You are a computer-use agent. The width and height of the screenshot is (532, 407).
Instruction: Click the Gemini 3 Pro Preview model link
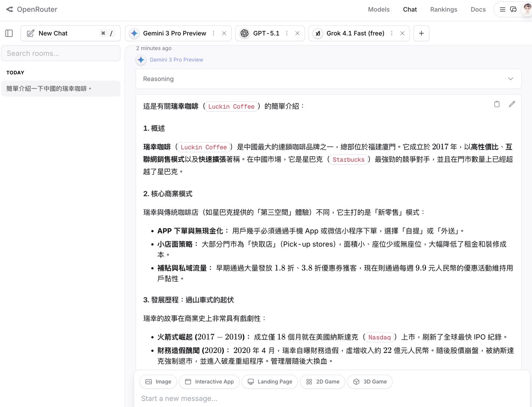(176, 60)
